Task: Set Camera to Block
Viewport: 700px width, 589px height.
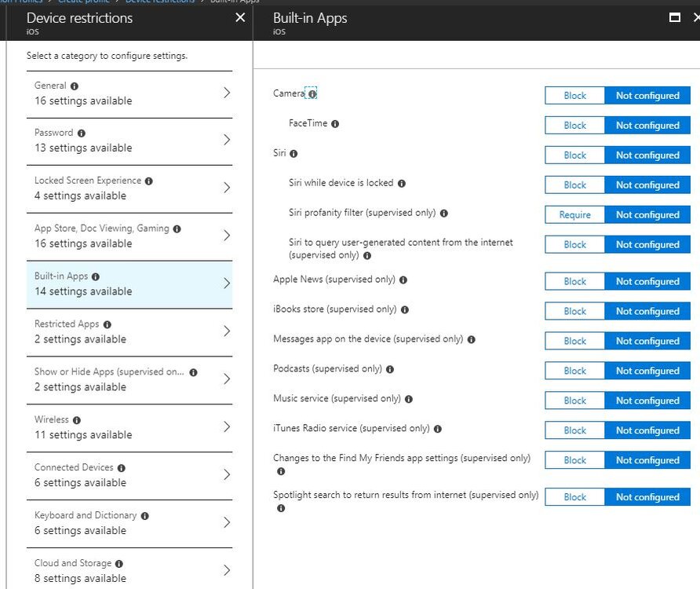Action: coord(574,96)
